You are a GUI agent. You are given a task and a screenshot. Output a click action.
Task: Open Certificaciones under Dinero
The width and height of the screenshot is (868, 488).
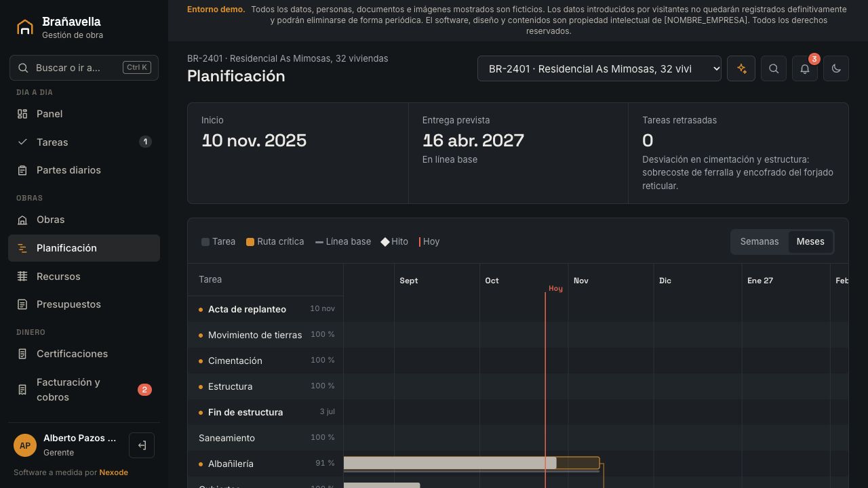click(84, 354)
